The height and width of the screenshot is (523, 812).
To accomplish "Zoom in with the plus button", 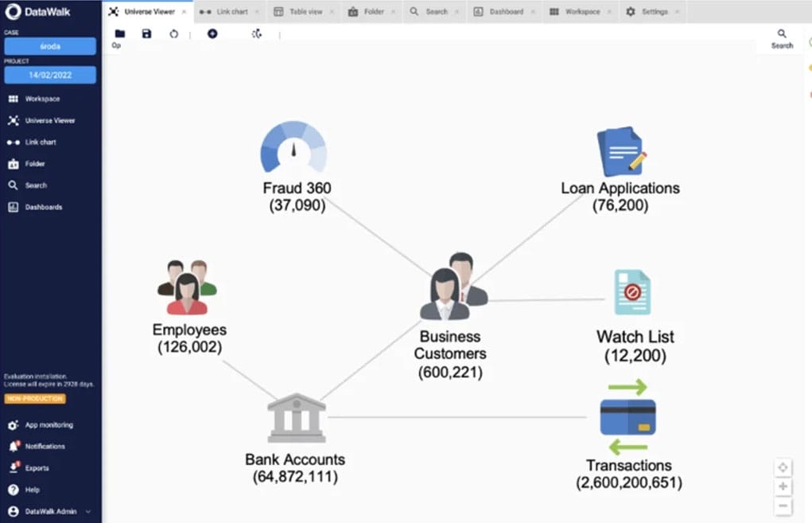I will [x=783, y=486].
